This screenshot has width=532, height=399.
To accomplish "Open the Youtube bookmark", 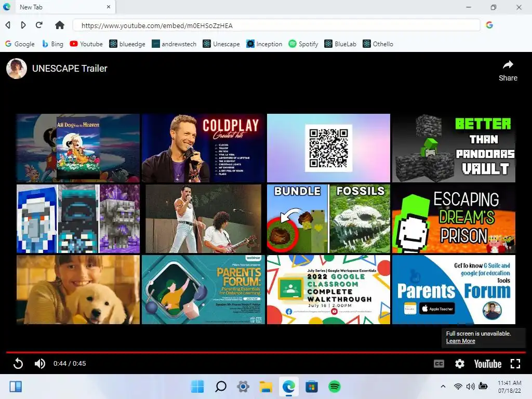I will [86, 44].
